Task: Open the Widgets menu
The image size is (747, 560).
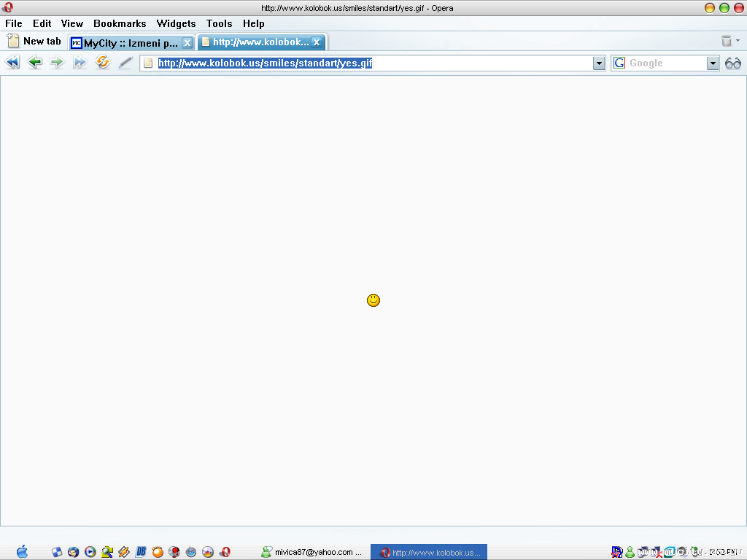Action: click(176, 23)
